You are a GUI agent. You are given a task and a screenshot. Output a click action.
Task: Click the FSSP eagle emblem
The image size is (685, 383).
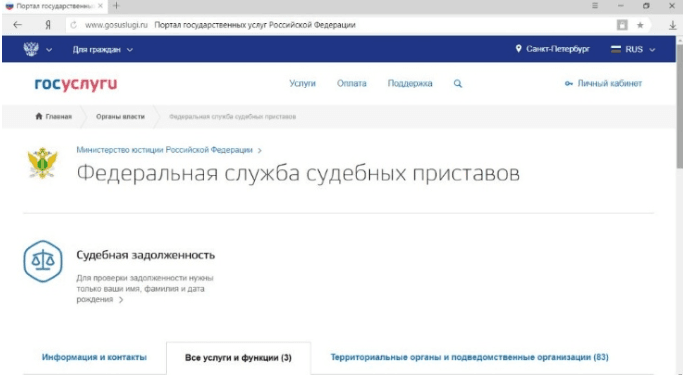click(x=42, y=163)
